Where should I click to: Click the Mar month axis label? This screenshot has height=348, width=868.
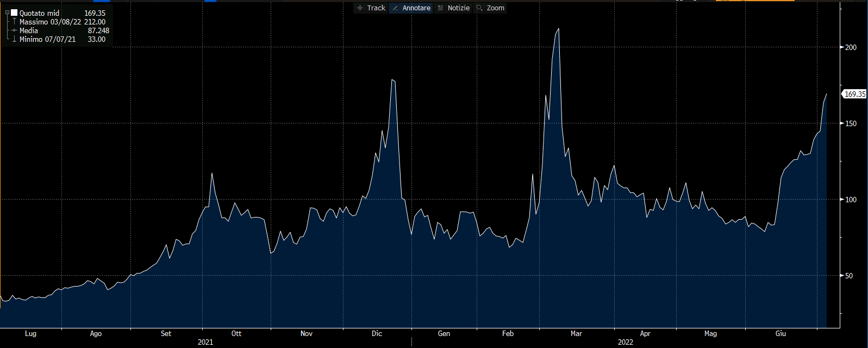pos(576,333)
